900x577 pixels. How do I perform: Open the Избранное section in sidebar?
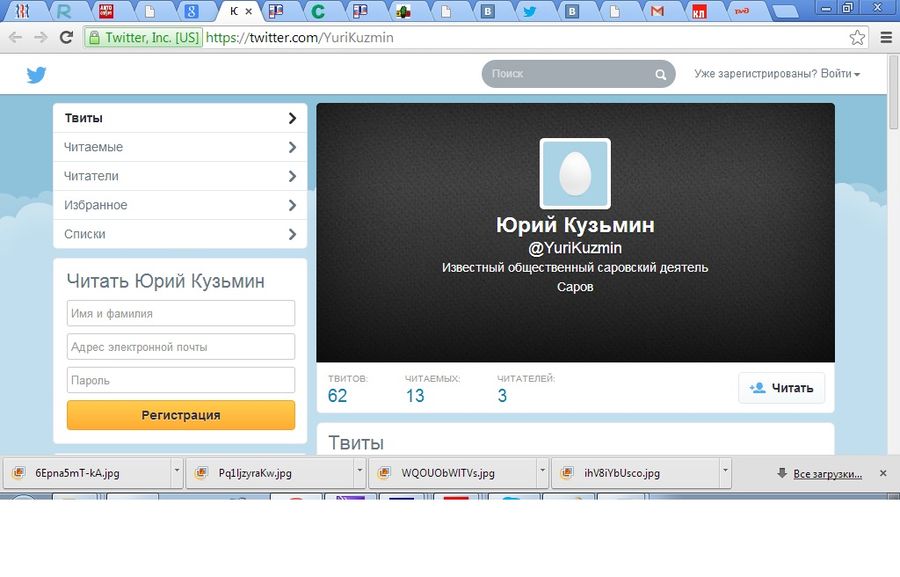click(180, 205)
